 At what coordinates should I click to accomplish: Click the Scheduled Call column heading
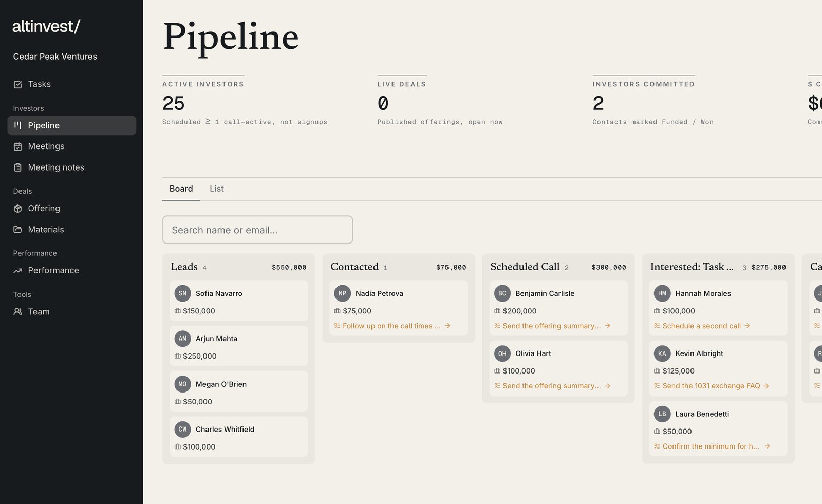525,267
